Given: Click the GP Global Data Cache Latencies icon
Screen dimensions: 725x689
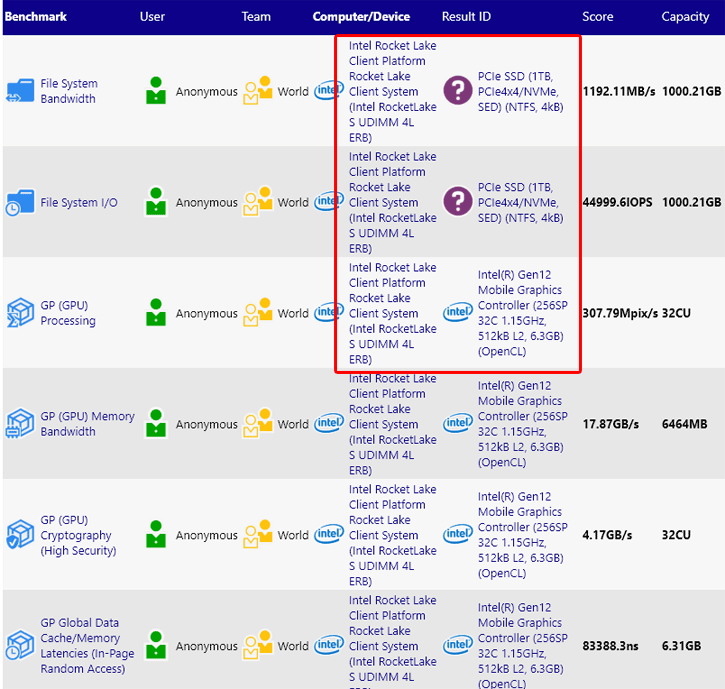Looking at the screenshot, I should pos(20,645).
